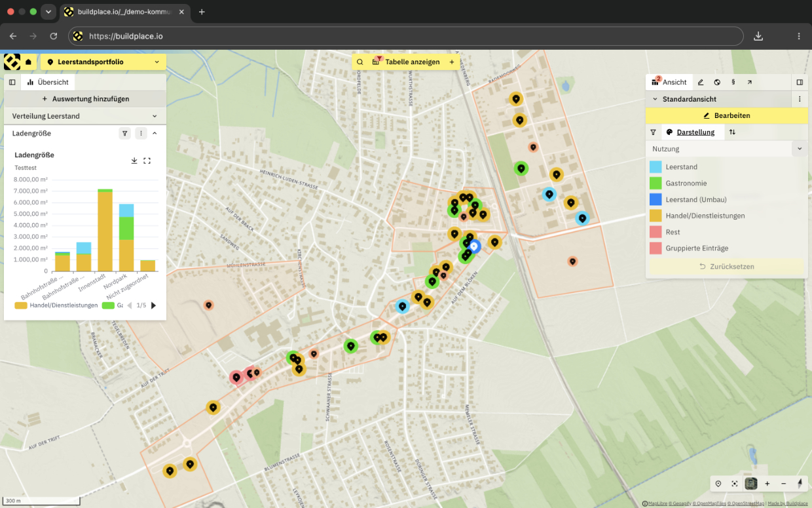
Task: Open the pencil edit tab
Action: click(x=701, y=83)
